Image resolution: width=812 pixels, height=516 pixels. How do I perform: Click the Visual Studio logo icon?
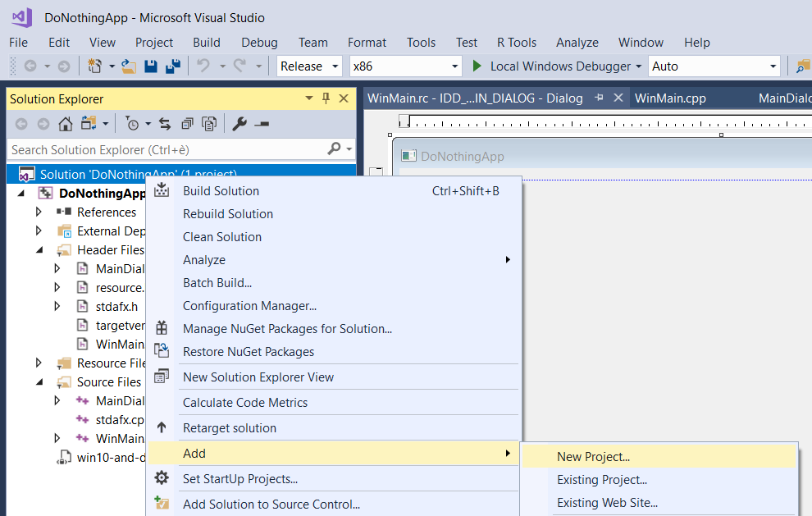point(22,17)
